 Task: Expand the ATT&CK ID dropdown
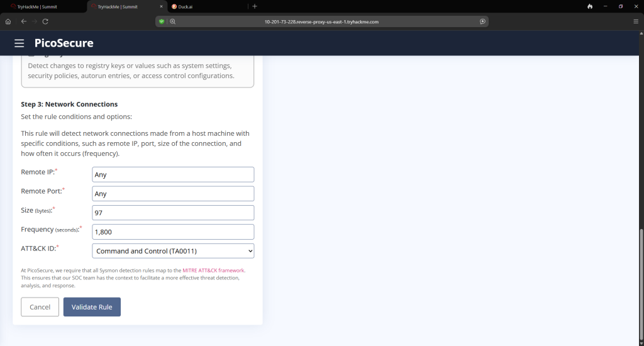(173, 251)
